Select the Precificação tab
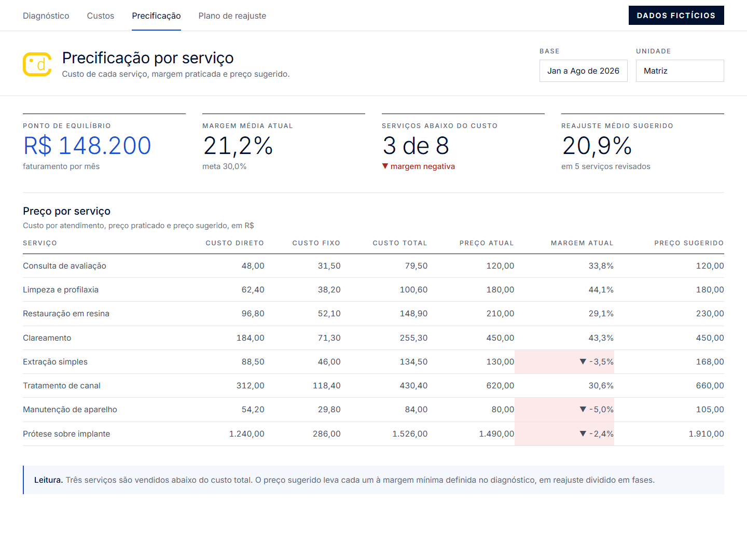 coord(156,16)
